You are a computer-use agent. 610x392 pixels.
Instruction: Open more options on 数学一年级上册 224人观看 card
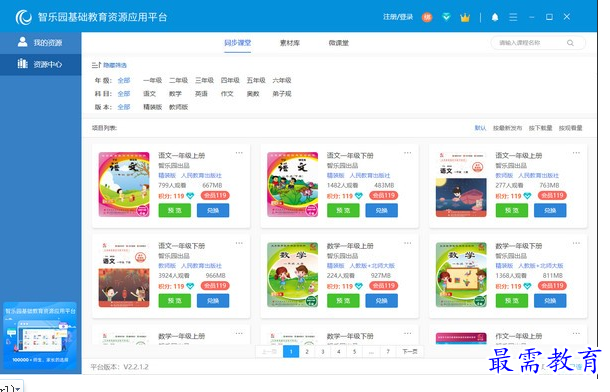407,243
